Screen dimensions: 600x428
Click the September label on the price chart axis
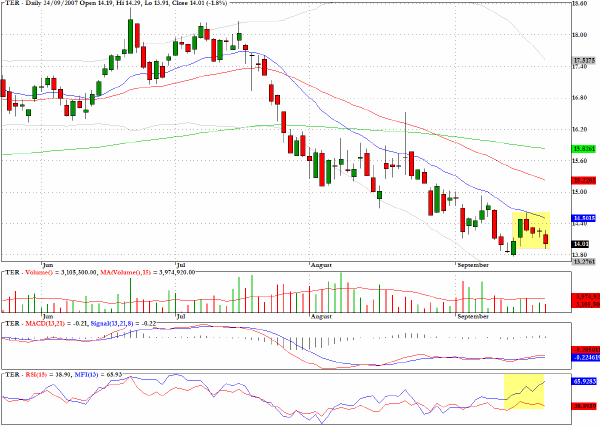point(473,265)
